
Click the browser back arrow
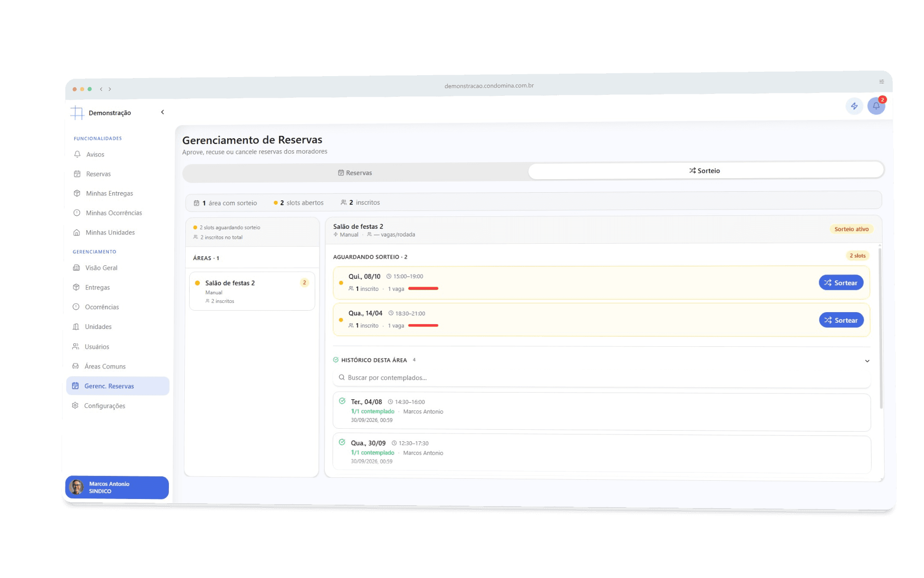point(101,89)
